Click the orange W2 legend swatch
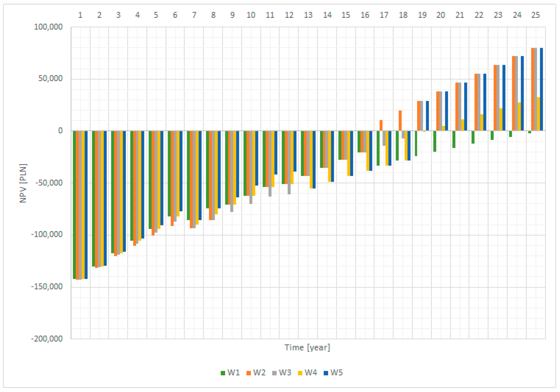 (248, 373)
